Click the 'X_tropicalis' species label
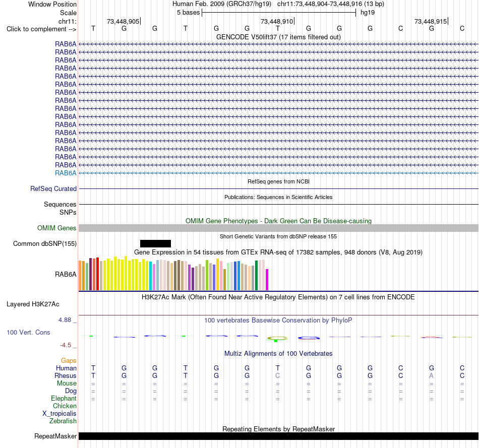This screenshot has width=479, height=448. point(59,414)
